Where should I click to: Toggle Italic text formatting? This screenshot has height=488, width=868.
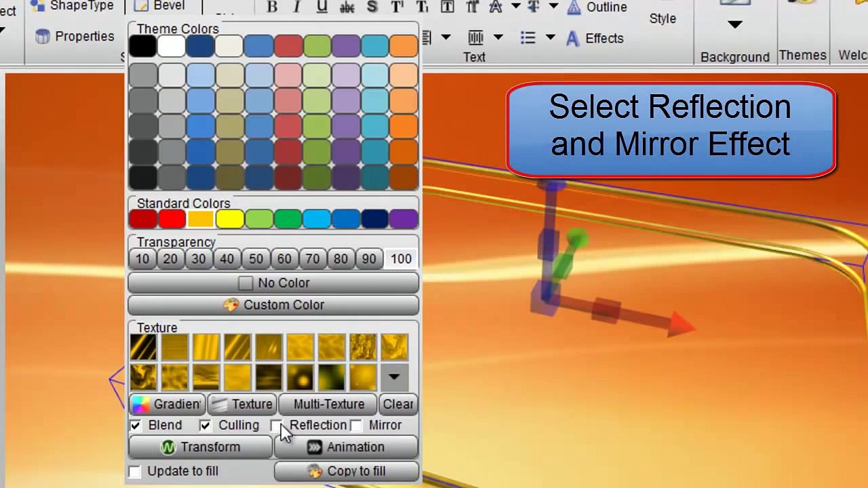point(296,7)
